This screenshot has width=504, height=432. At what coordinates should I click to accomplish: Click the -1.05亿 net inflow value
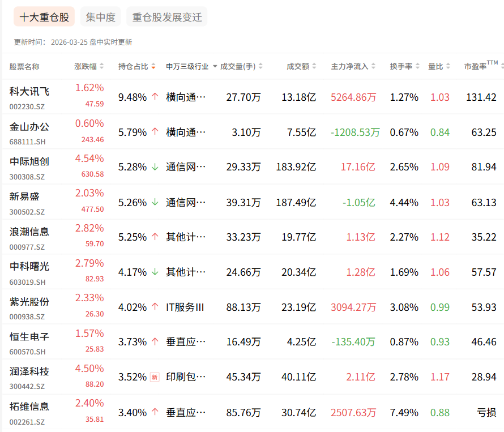pyautogui.click(x=358, y=203)
